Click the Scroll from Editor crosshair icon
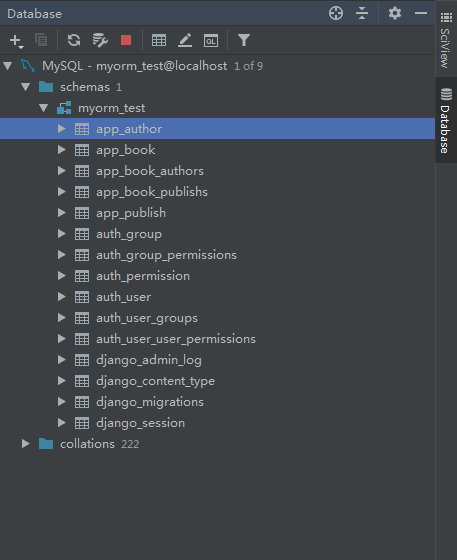Viewport: 457px width, 560px height. coord(336,13)
